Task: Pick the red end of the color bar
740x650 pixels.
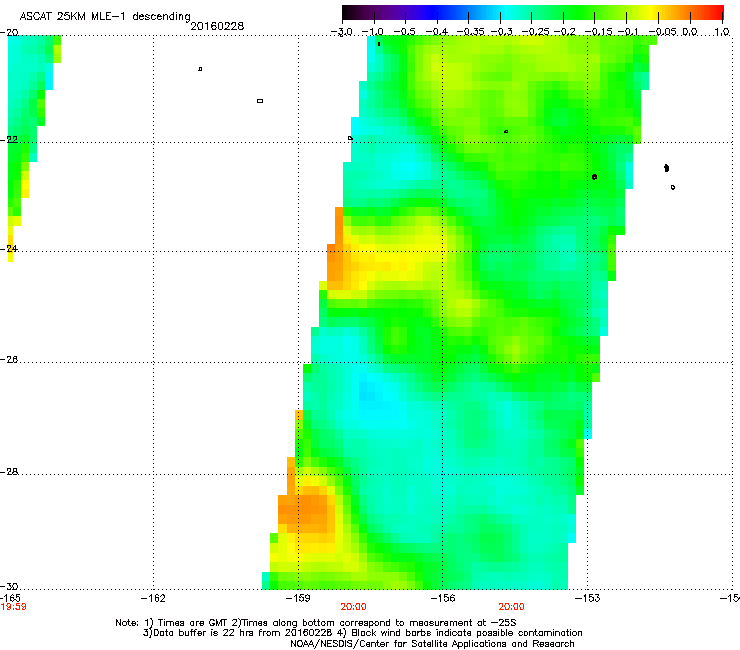Action: coord(717,13)
